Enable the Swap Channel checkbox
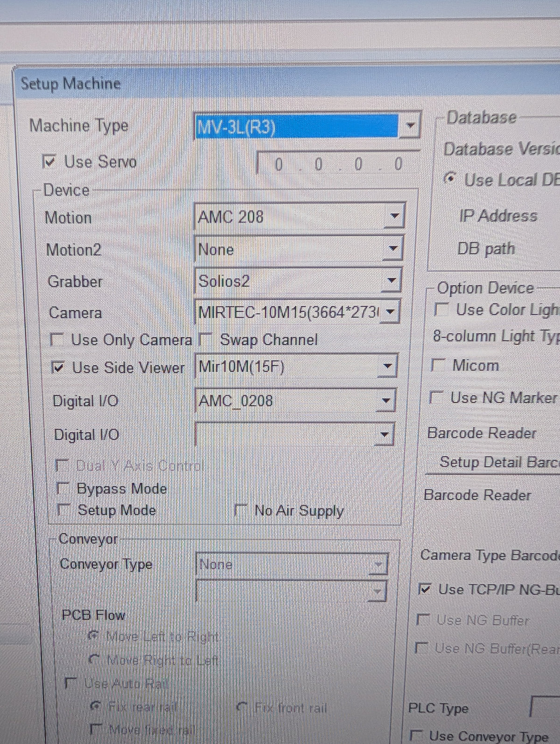The height and width of the screenshot is (744, 560). tap(205, 339)
